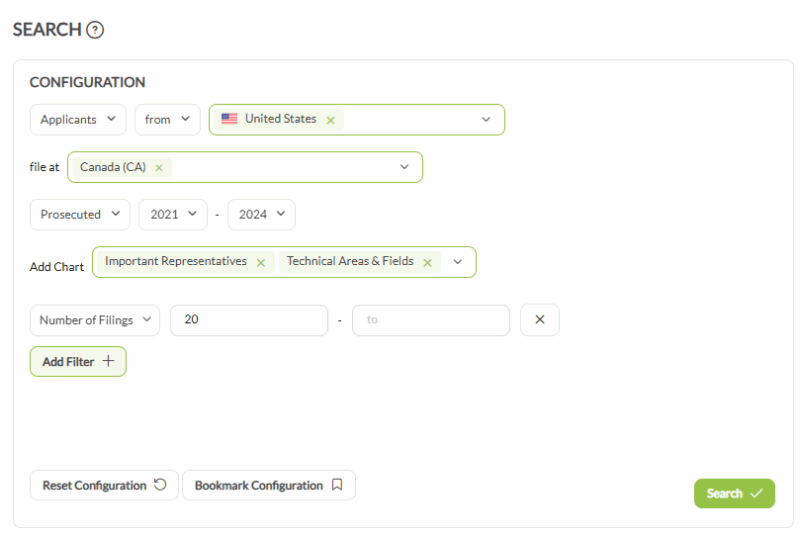Viewport: 800px width, 537px height.
Task: Change the 2021 start year dropdown
Action: point(172,214)
